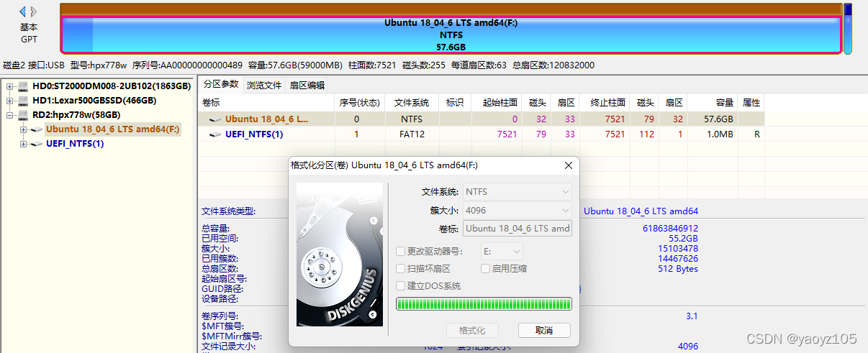Click the Ubuntu NTFS partition bar
The width and height of the screenshot is (868, 353).
point(451,34)
